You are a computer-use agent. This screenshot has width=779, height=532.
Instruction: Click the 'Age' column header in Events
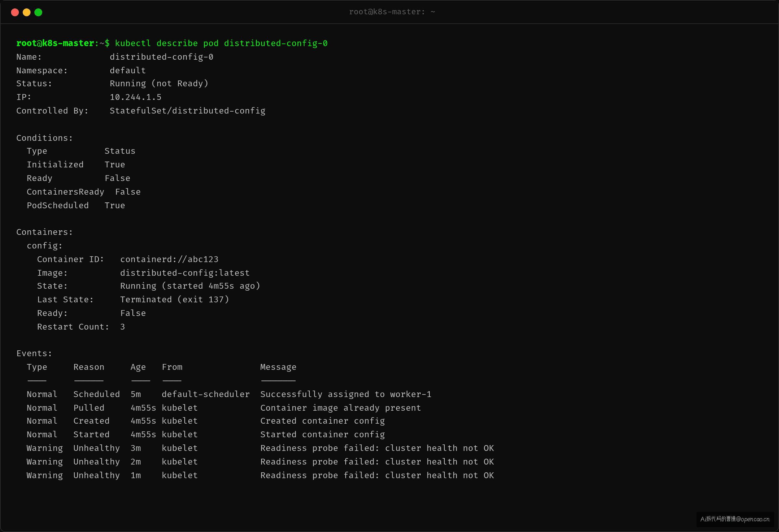(x=138, y=368)
